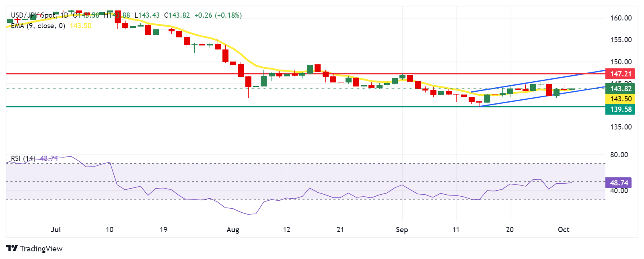Click the 160.00 price scale label
Image resolution: width=644 pixels, height=259 pixels.
(x=621, y=18)
